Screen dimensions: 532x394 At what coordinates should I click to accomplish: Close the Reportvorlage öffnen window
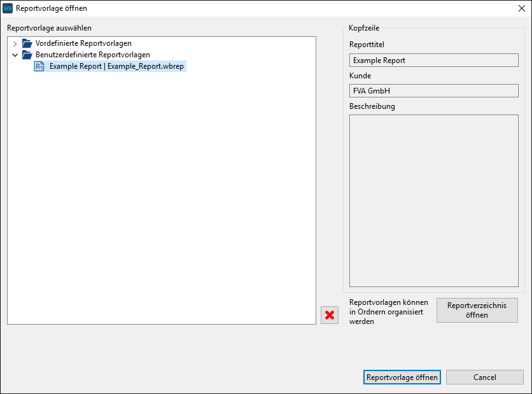[520, 8]
